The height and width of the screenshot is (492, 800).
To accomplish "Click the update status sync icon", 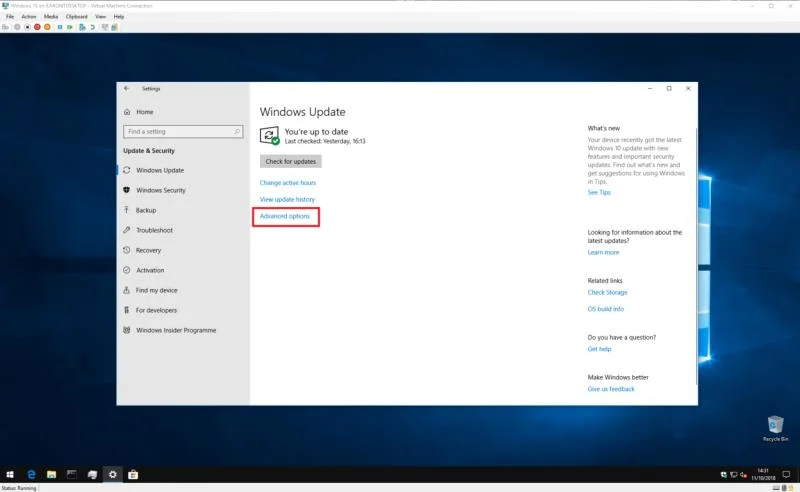I will pos(269,136).
